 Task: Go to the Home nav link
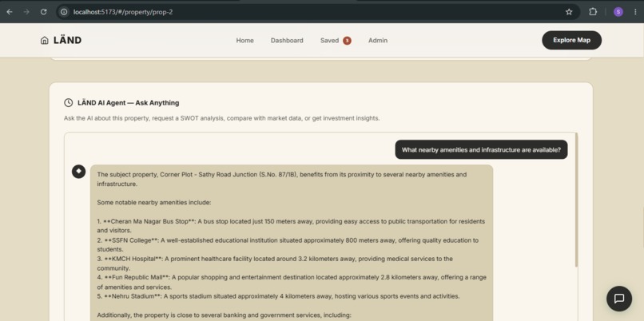point(244,40)
